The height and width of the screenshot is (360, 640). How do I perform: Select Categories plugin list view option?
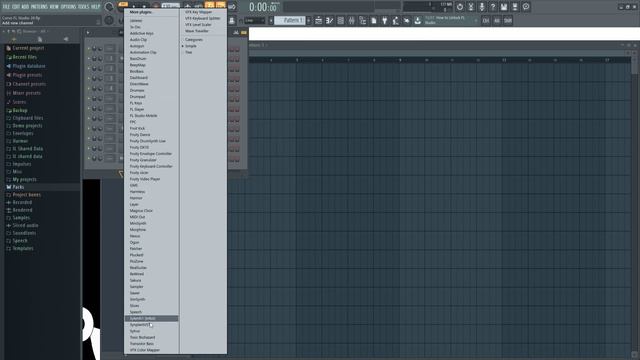194,40
